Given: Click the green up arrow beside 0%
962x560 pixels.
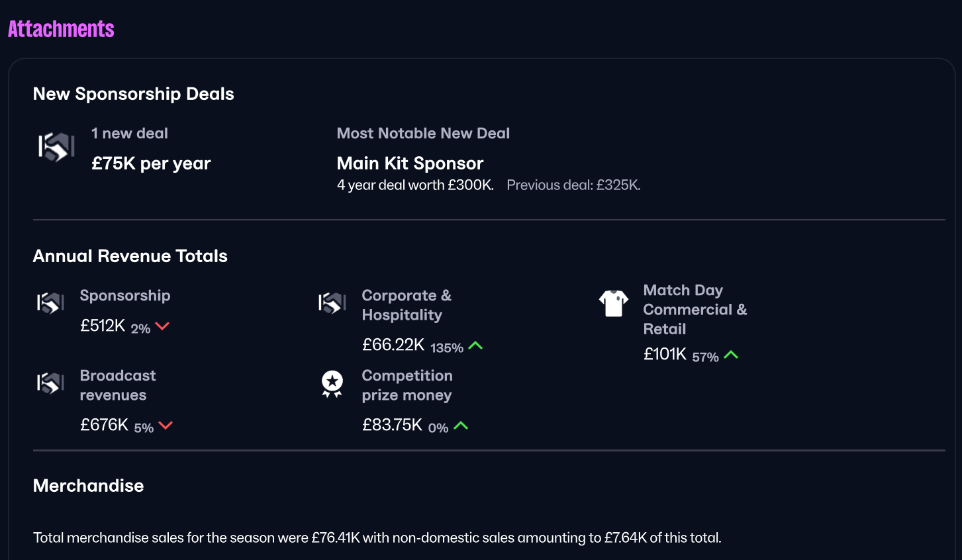Looking at the screenshot, I should tap(461, 426).
